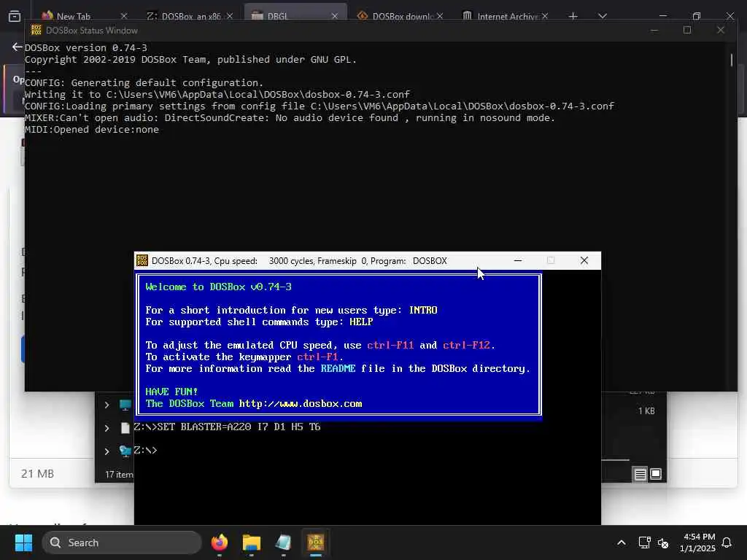The width and height of the screenshot is (747, 560).
Task: Open Firefox from the taskbar
Action: click(219, 542)
